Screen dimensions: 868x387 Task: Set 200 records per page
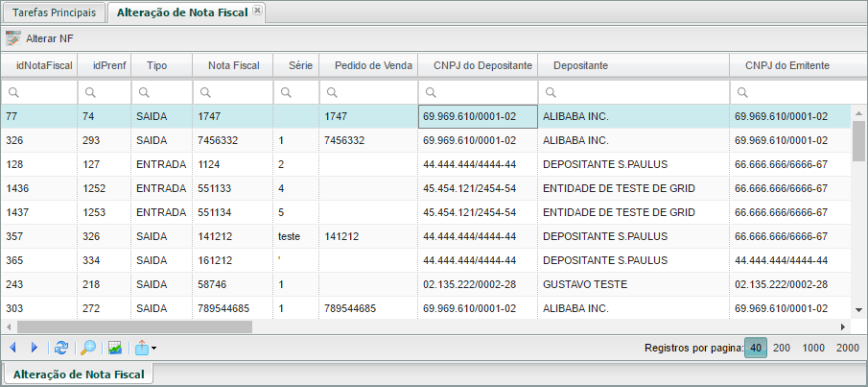[x=782, y=349]
